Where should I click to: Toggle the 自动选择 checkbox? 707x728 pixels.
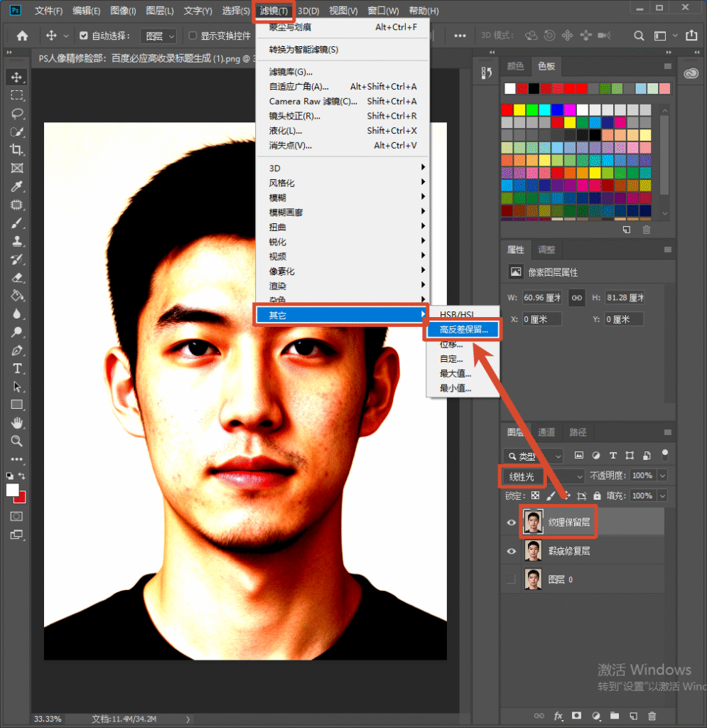(x=84, y=36)
